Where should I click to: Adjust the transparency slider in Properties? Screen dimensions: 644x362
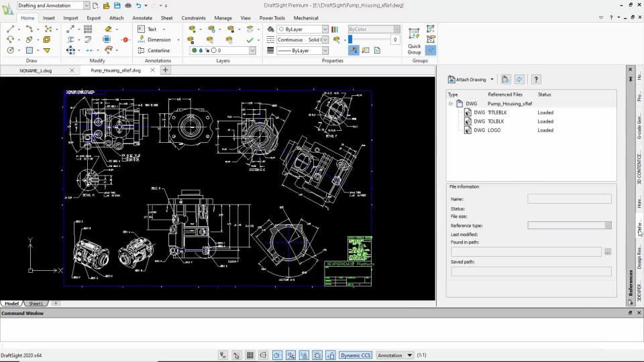(350, 40)
